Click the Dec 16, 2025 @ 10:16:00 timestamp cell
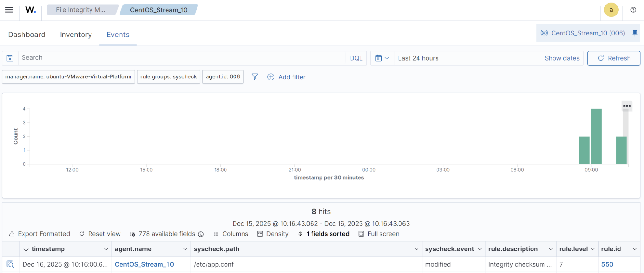 66,264
